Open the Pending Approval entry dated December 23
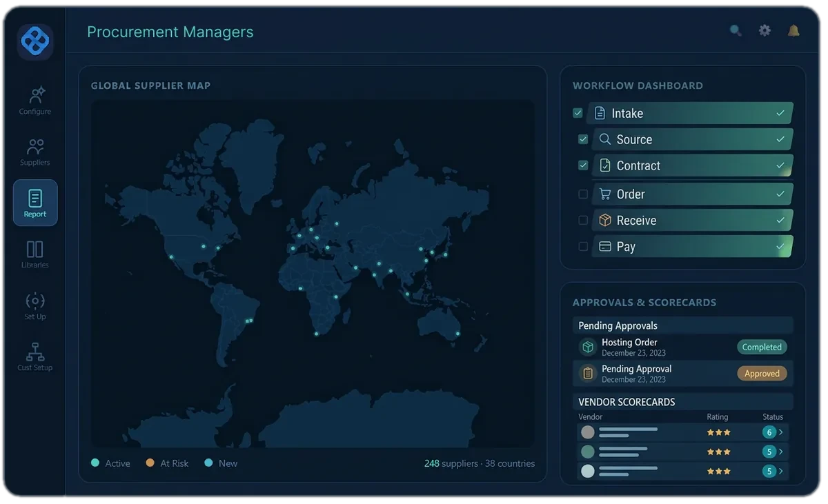The width and height of the screenshot is (828, 504). click(683, 373)
